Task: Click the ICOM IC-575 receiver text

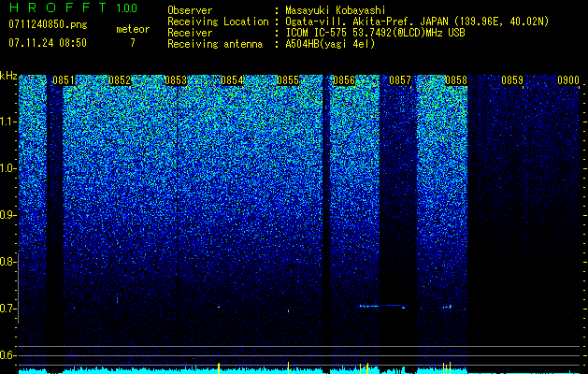Action: pyautogui.click(x=375, y=33)
